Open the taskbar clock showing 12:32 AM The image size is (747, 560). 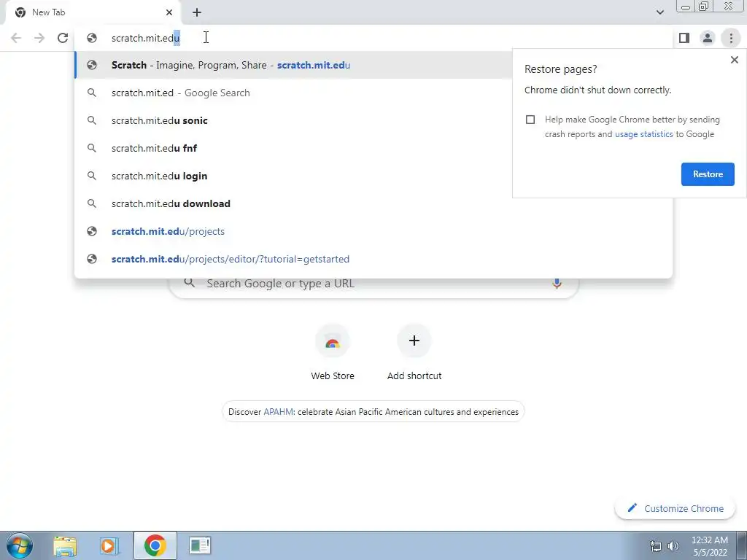click(x=709, y=546)
